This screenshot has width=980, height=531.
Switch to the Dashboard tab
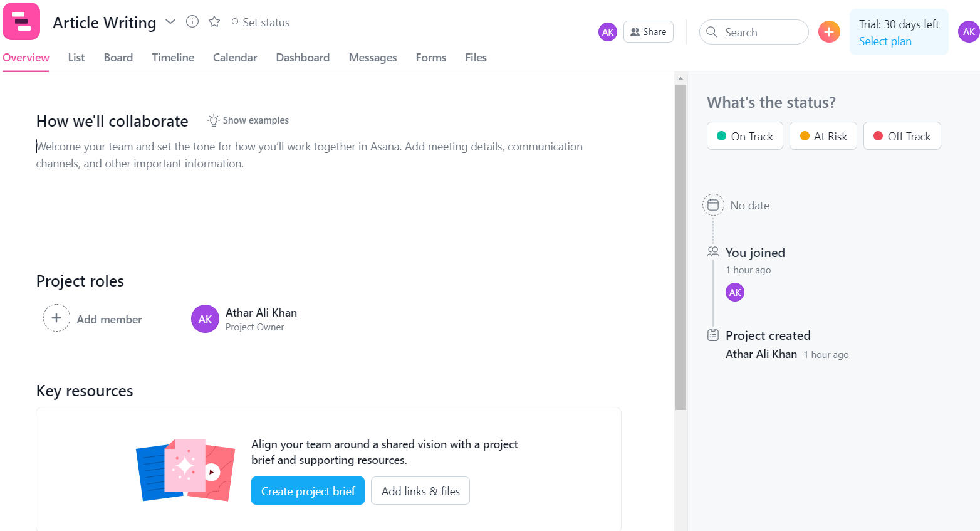pyautogui.click(x=303, y=58)
